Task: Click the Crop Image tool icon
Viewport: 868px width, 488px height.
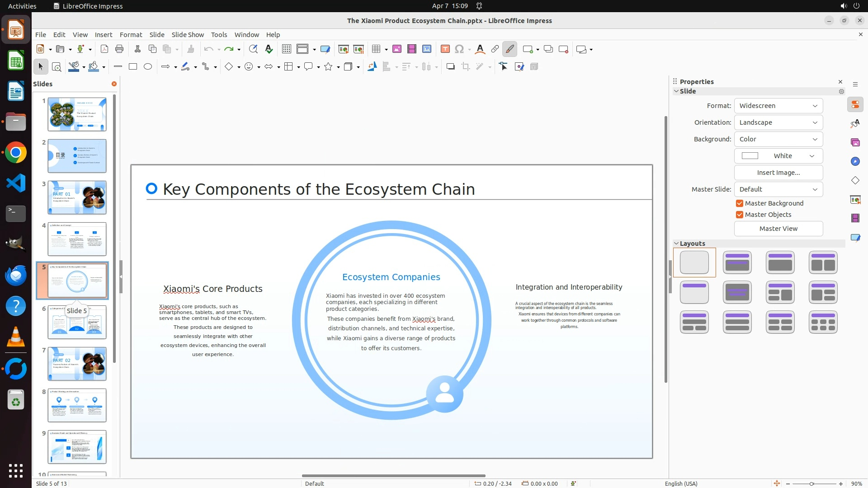Action: pos(466,67)
